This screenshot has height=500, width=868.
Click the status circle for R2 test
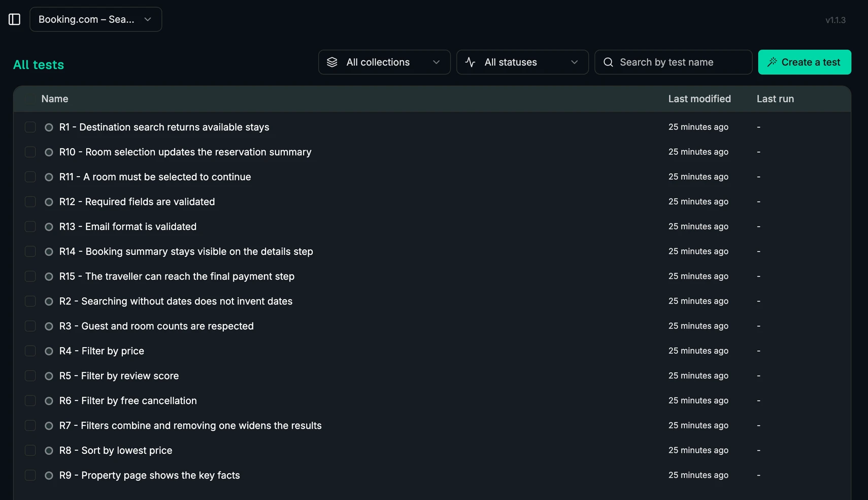tap(49, 302)
